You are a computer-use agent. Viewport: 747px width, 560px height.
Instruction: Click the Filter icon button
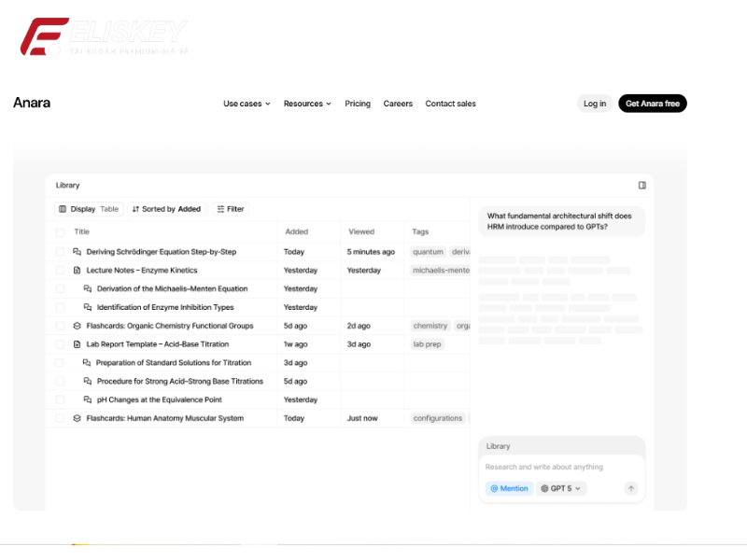coord(231,209)
